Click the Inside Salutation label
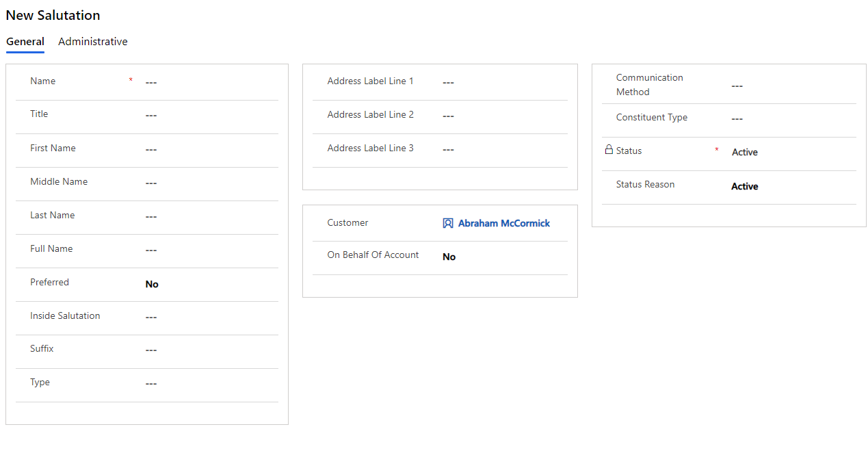This screenshot has height=453, width=868. click(x=65, y=315)
